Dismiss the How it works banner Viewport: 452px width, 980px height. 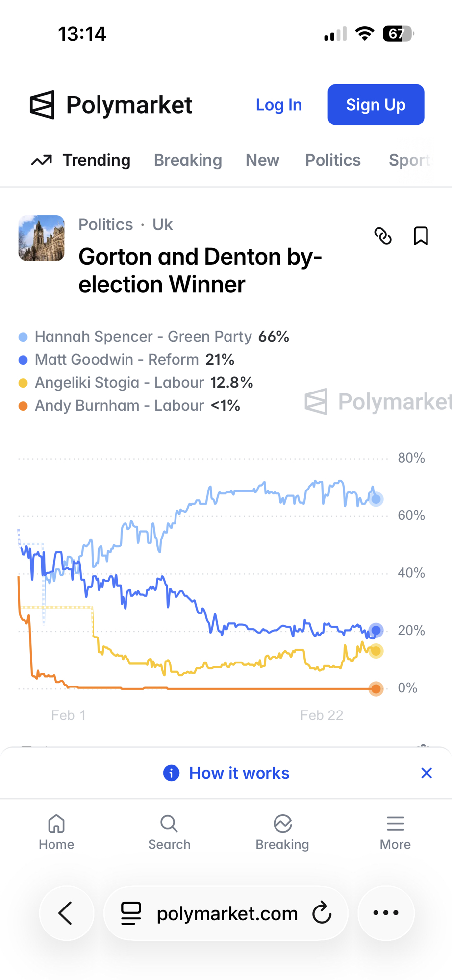pyautogui.click(x=427, y=773)
